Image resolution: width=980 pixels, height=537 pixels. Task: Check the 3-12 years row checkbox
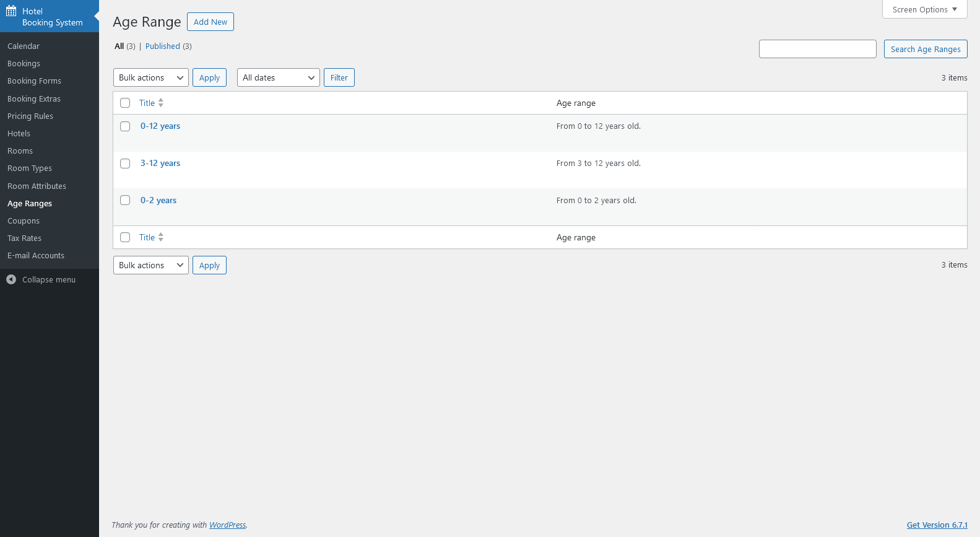[x=125, y=164]
